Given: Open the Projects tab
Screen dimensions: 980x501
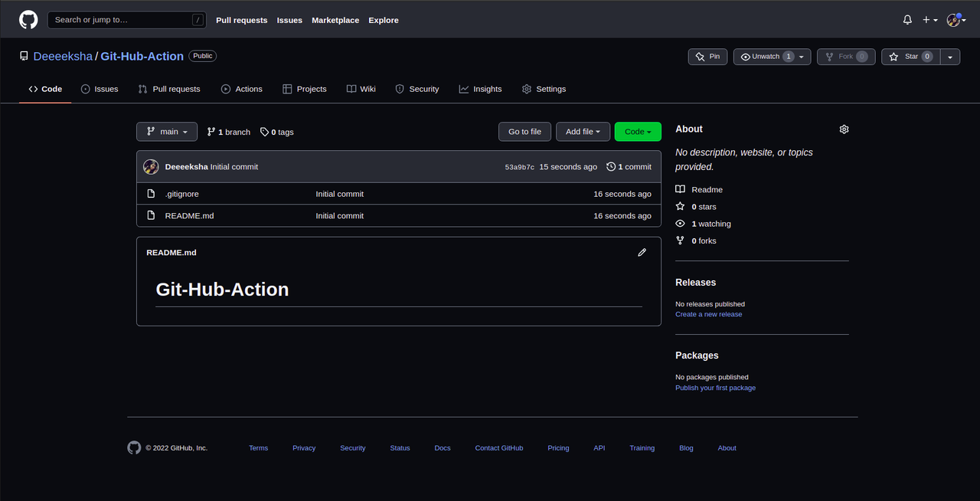Looking at the screenshot, I should click(x=305, y=89).
